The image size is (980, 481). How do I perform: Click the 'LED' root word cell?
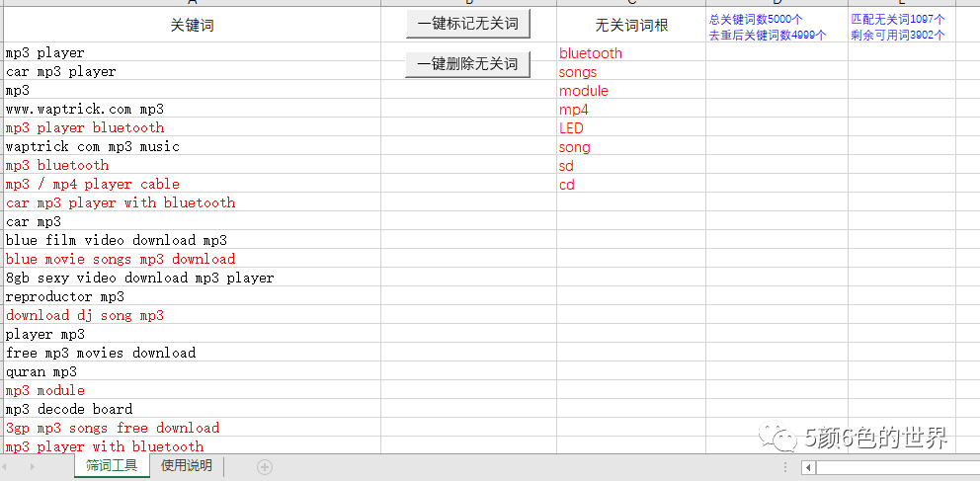[x=630, y=128]
